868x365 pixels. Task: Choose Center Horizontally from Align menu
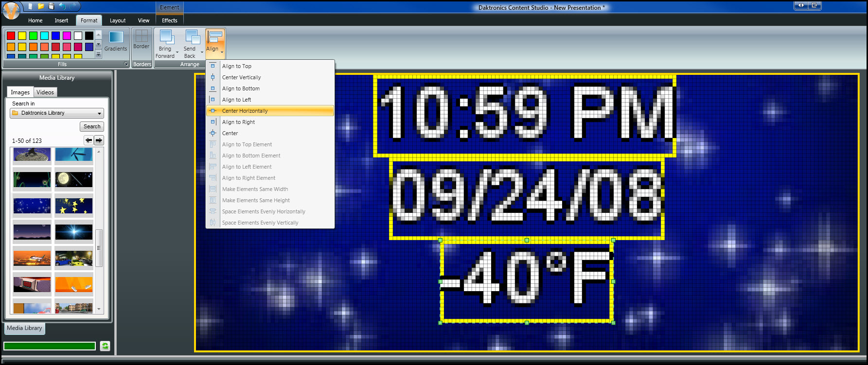[x=245, y=111]
